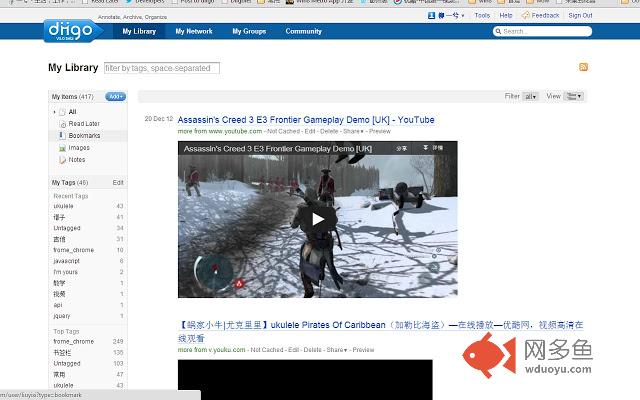This screenshot has width=640, height=400.
Task: Select ukulele under Top Tags
Action: 63,385
